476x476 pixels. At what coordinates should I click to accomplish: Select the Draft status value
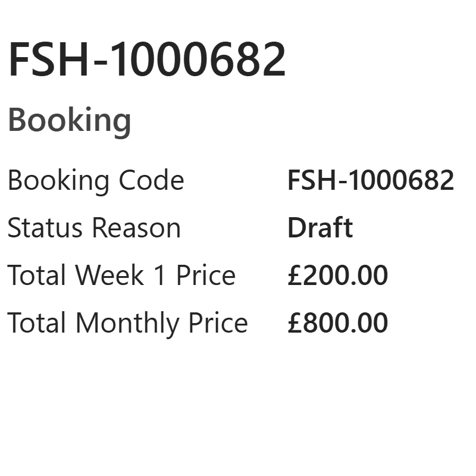click(x=320, y=228)
